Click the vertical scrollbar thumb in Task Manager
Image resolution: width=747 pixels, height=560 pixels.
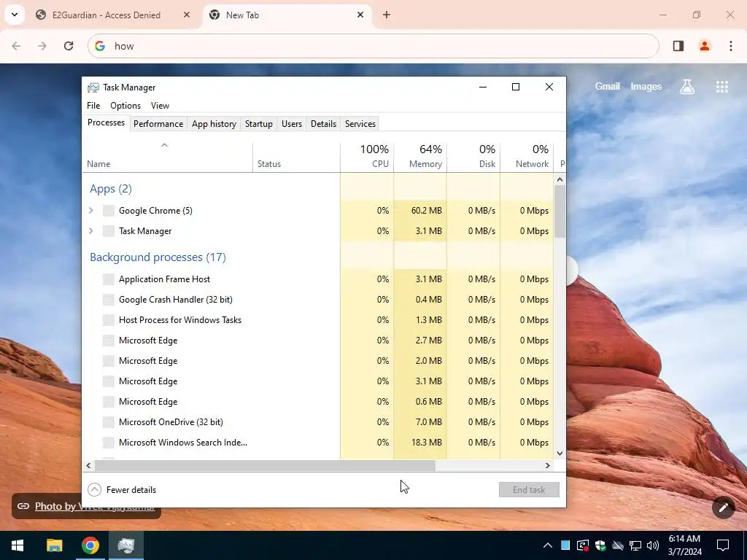[560, 211]
